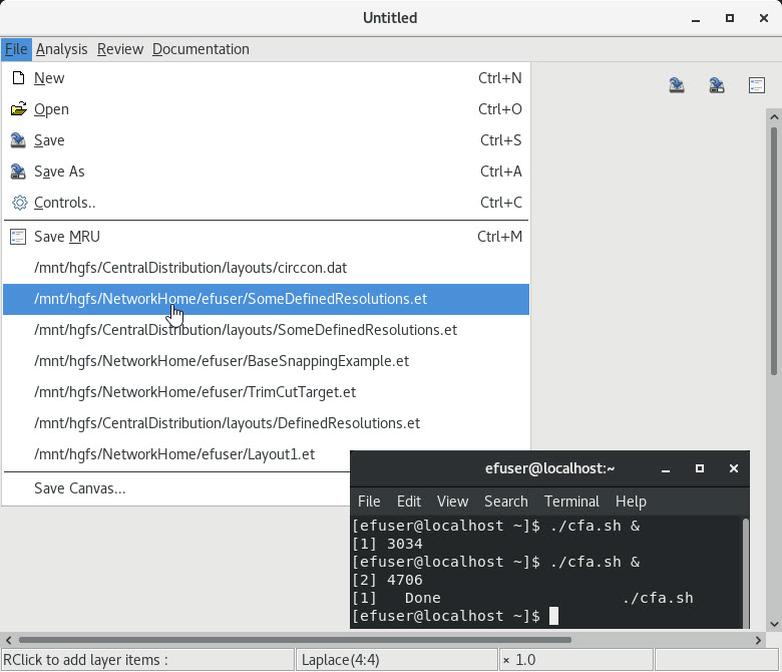Open the terminal's Search menu

click(x=505, y=501)
